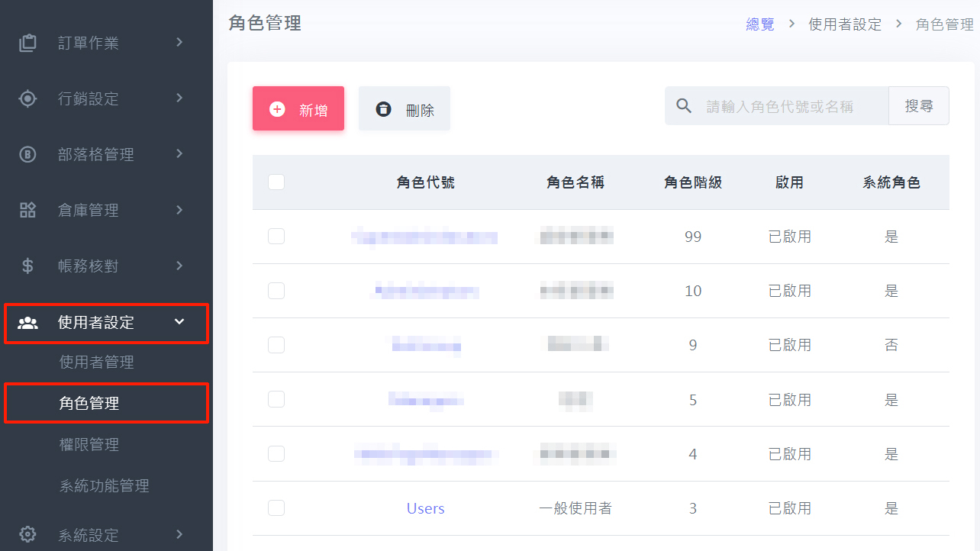Click the 訂單作業 clipboard icon
Image resolution: width=980 pixels, height=551 pixels.
(x=27, y=43)
